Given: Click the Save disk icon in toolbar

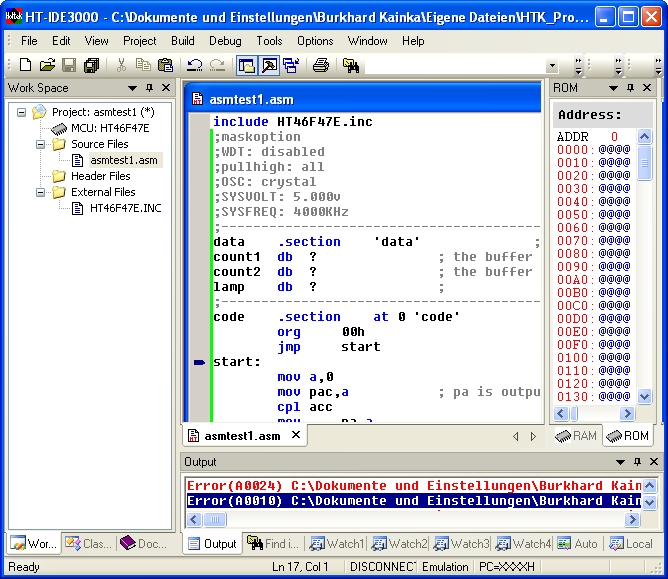Looking at the screenshot, I should (69, 65).
